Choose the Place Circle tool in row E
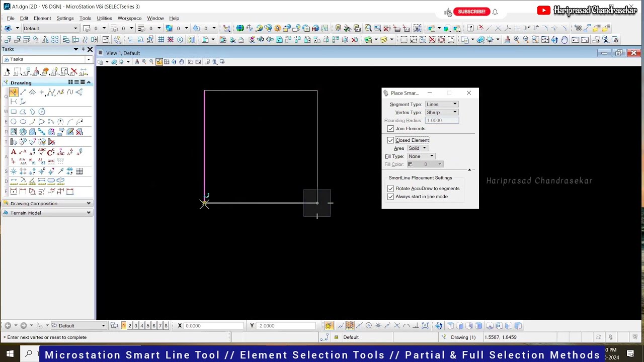This screenshot has height=362, width=644. 14,122
